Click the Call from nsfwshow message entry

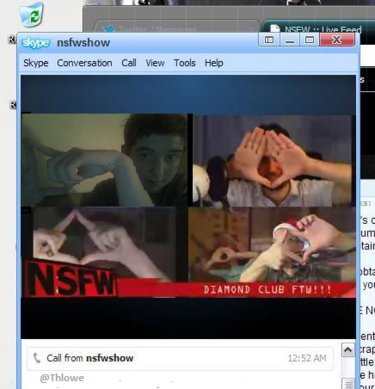[x=180, y=358]
